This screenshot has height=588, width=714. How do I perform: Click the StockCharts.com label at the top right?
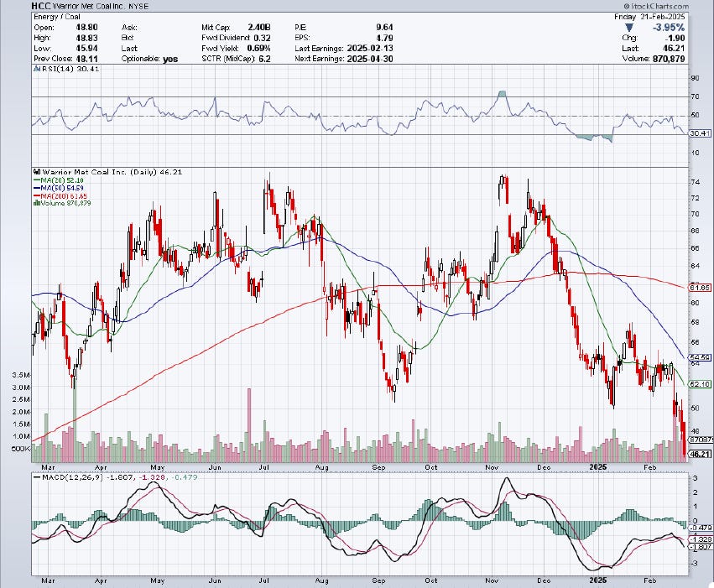click(656, 6)
